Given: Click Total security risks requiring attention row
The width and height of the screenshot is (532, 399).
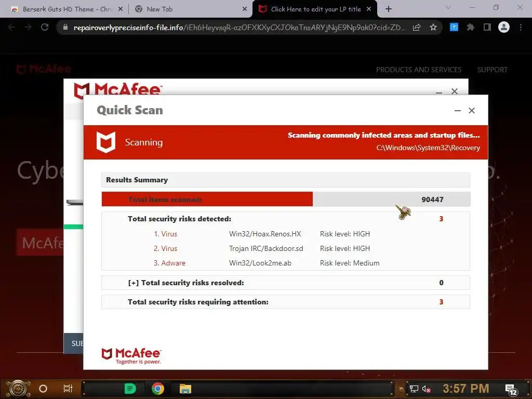Looking at the screenshot, I should (286, 302).
